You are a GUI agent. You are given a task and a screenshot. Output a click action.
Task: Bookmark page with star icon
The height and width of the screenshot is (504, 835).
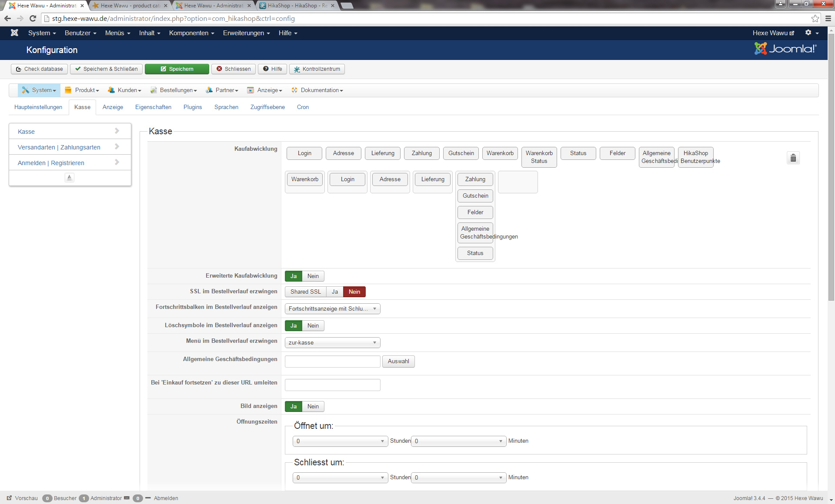click(x=815, y=18)
